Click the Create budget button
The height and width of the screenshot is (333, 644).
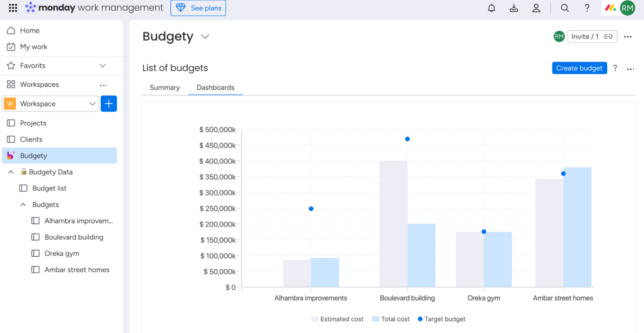[579, 68]
